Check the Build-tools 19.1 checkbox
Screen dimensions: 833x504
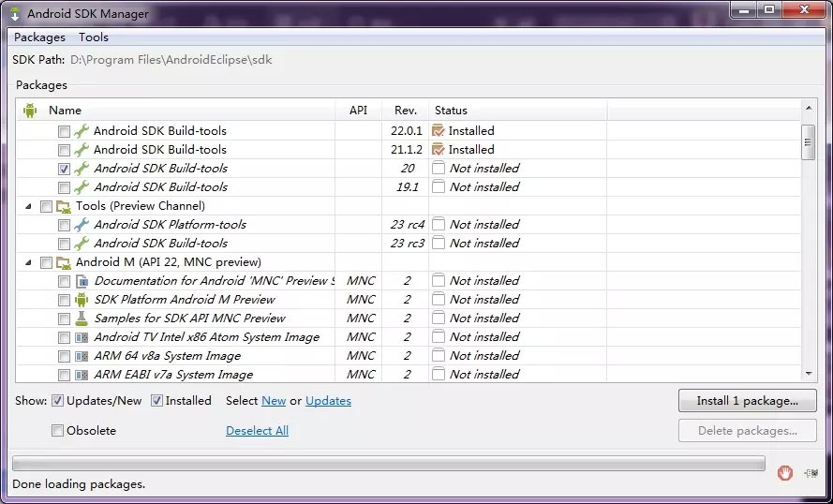tap(64, 187)
